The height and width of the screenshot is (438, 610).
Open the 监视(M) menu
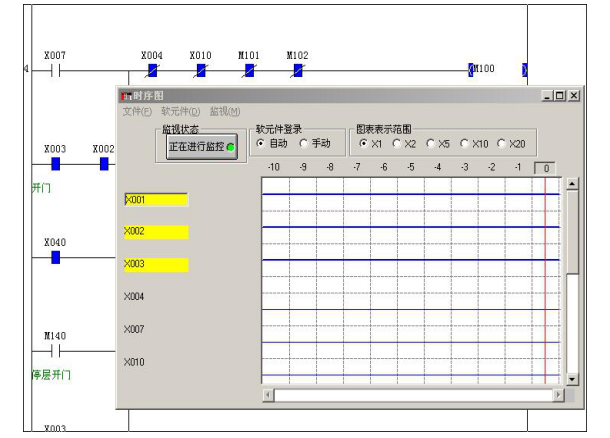click(225, 112)
